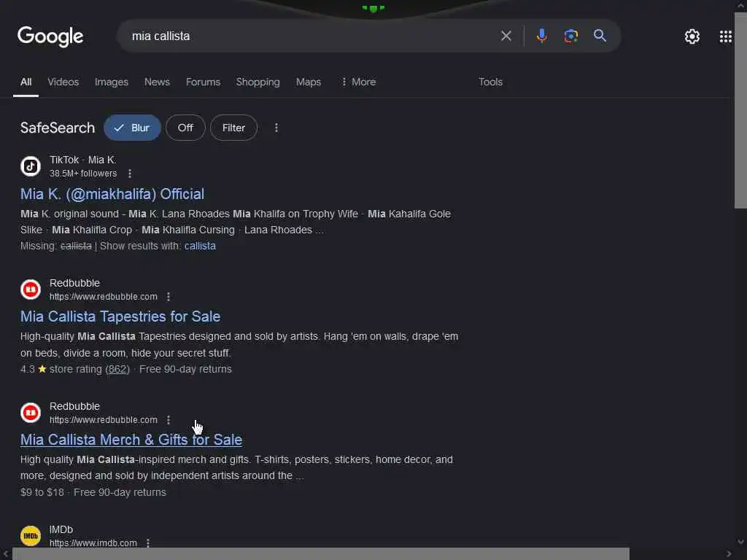Image resolution: width=747 pixels, height=560 pixels.
Task: Open SafeSearch more options menu
Action: [x=276, y=128]
